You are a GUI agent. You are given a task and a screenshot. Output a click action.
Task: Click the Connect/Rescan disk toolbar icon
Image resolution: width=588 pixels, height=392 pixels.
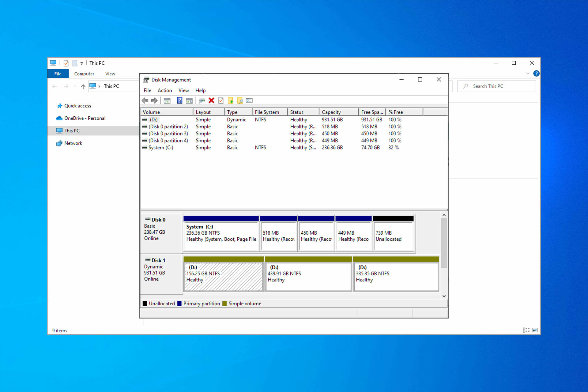[x=202, y=100]
